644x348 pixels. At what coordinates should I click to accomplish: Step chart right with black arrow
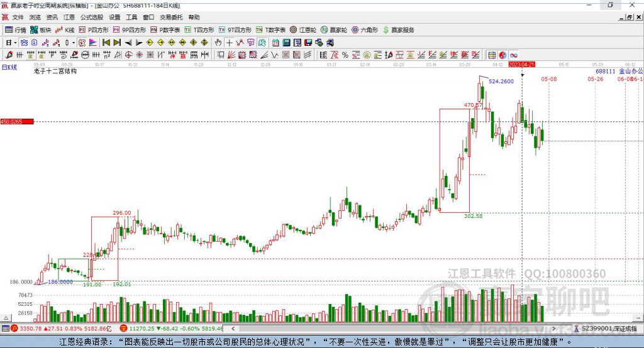click(139, 43)
